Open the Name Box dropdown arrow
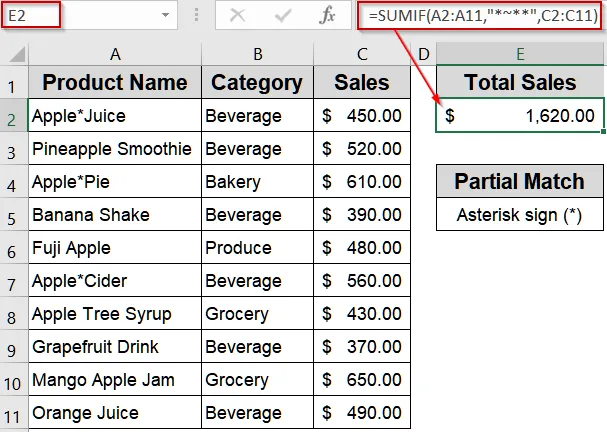 click(x=165, y=15)
